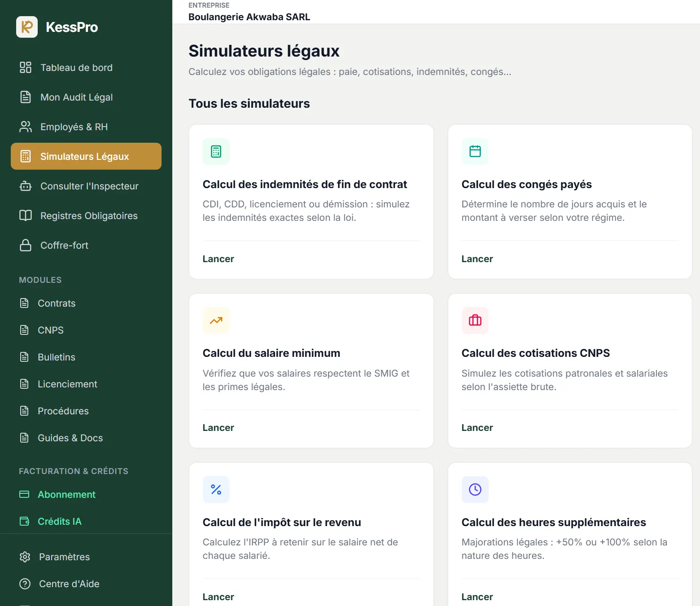Open Registres Obligatoires
This screenshot has width=700, height=606.
click(86, 215)
